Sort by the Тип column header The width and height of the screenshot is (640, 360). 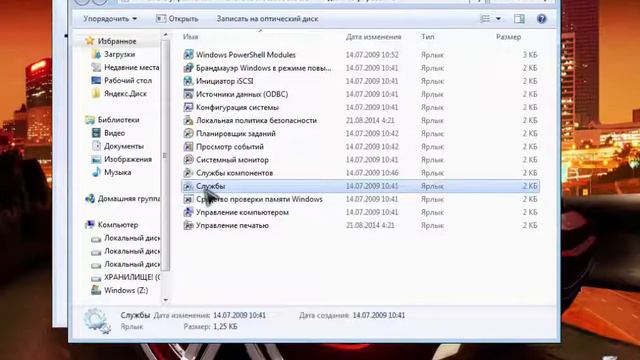428,37
